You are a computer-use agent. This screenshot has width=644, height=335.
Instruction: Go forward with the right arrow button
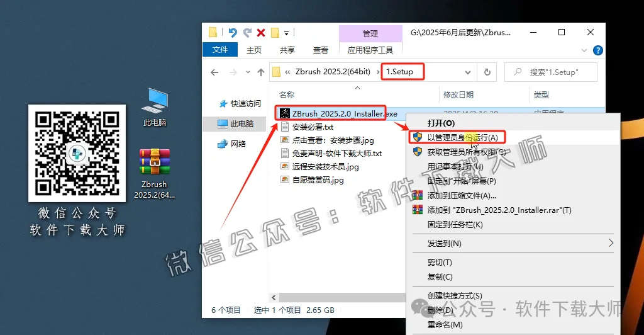click(x=233, y=72)
